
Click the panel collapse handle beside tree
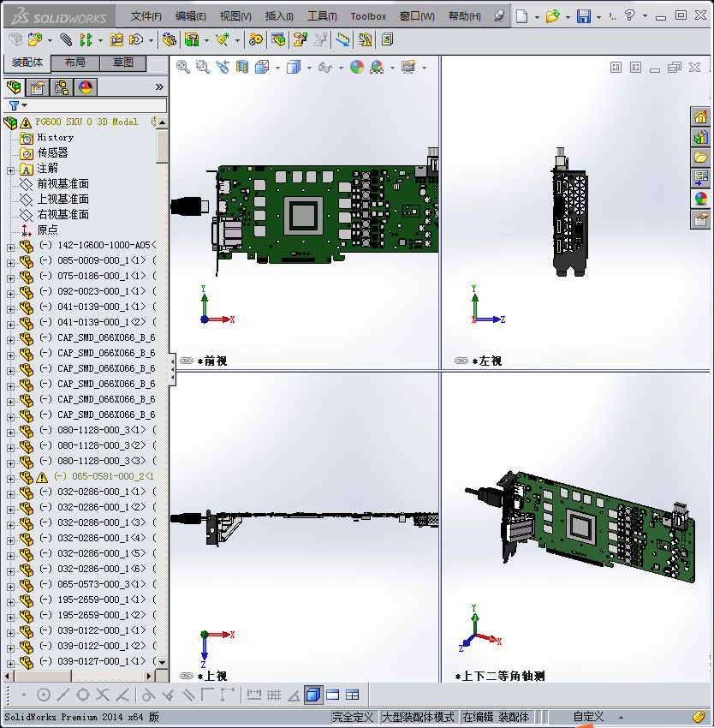tap(173, 370)
